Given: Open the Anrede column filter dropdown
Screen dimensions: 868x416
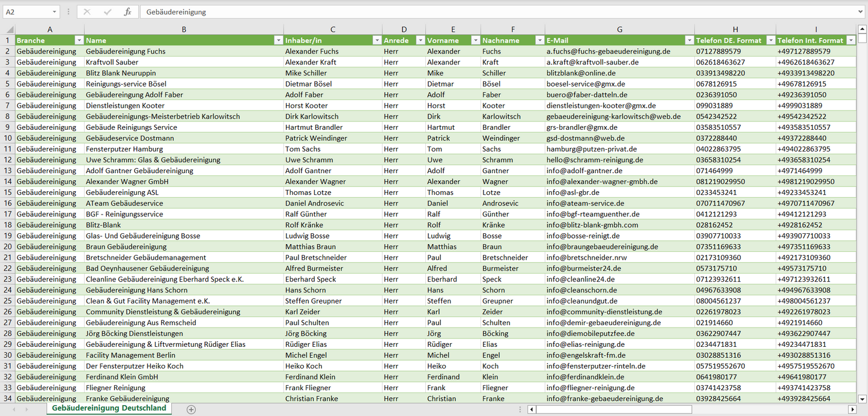Looking at the screenshot, I should tap(419, 40).
